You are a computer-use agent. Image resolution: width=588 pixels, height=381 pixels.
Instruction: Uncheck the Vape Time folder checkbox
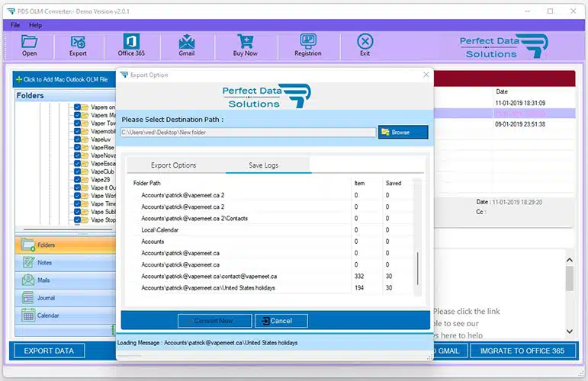[x=77, y=203]
